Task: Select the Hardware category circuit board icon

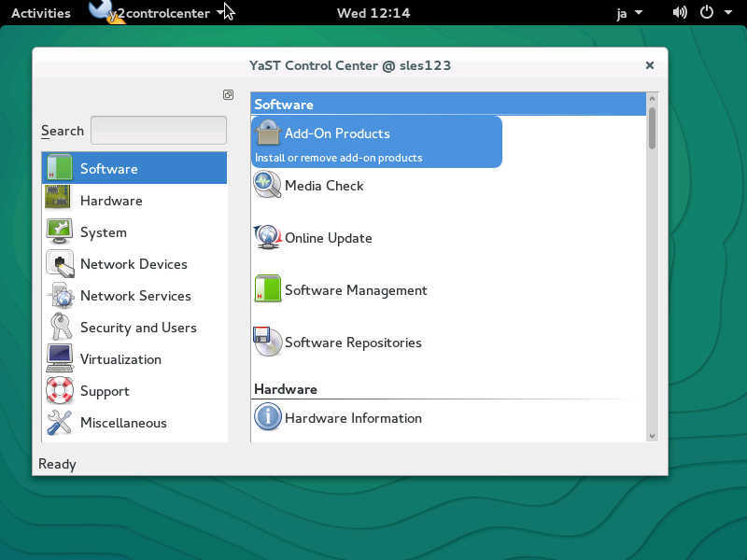Action: (x=58, y=197)
